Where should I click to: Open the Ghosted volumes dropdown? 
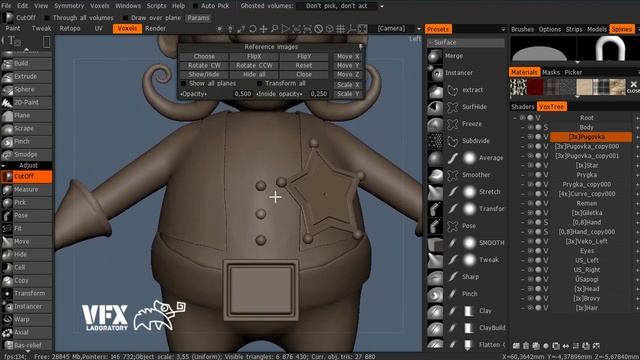coord(382,6)
